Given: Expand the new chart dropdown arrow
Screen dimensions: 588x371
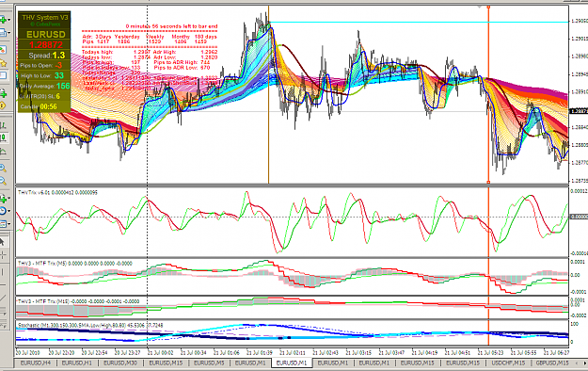Looking at the screenshot, I should point(9,20).
